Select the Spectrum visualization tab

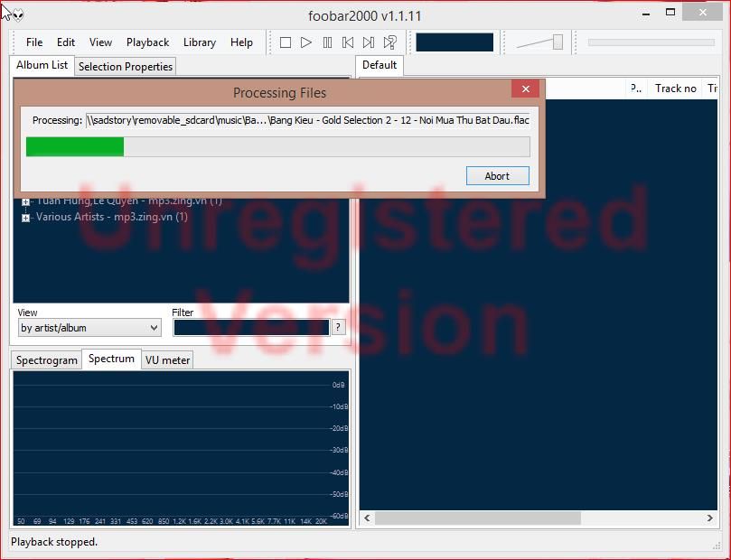[x=111, y=359]
